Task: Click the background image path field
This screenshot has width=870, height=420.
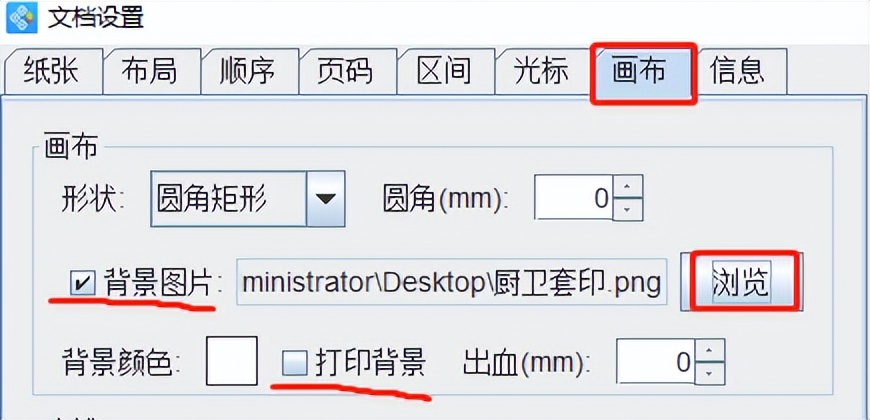Action: click(x=452, y=282)
